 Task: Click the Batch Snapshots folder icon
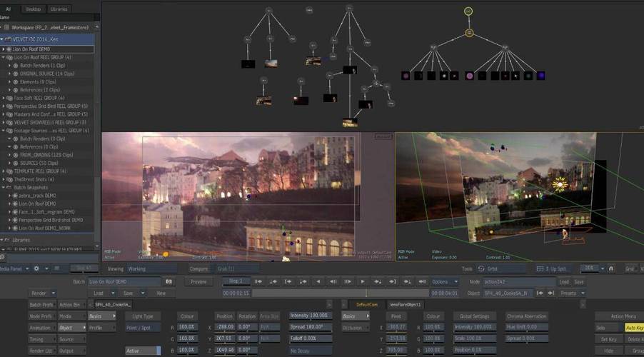pyautogui.click(x=9, y=187)
